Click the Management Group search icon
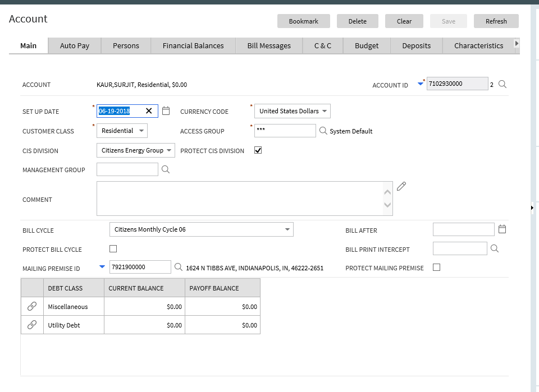This screenshot has height=392, width=539. click(x=165, y=169)
